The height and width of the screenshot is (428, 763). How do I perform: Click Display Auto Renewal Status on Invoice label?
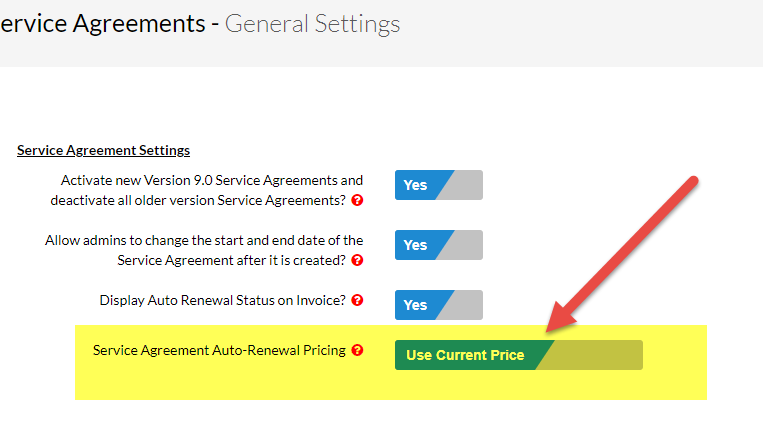pyautogui.click(x=222, y=300)
